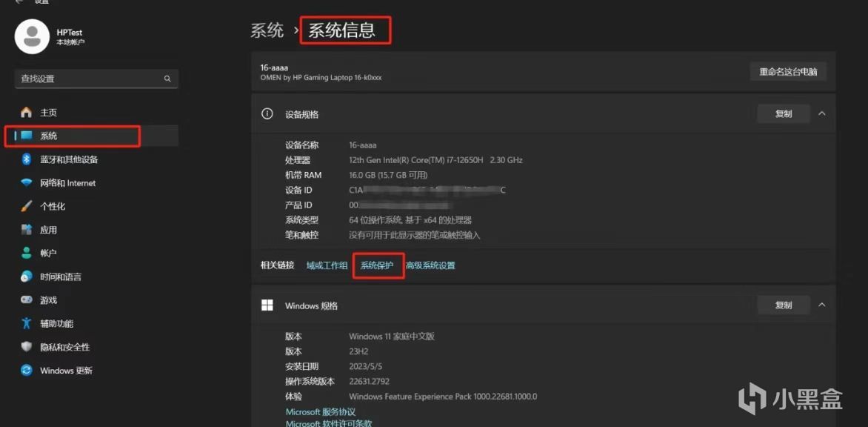Select the 系统 monitor icon in sidebar
Screen dimensions: 868x427
(x=27, y=136)
